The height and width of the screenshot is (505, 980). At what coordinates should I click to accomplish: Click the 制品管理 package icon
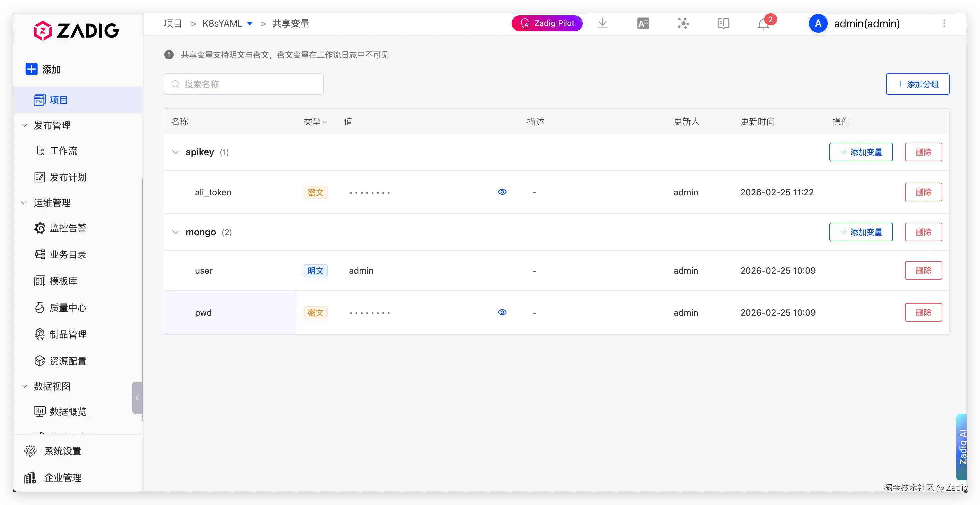pyautogui.click(x=40, y=334)
